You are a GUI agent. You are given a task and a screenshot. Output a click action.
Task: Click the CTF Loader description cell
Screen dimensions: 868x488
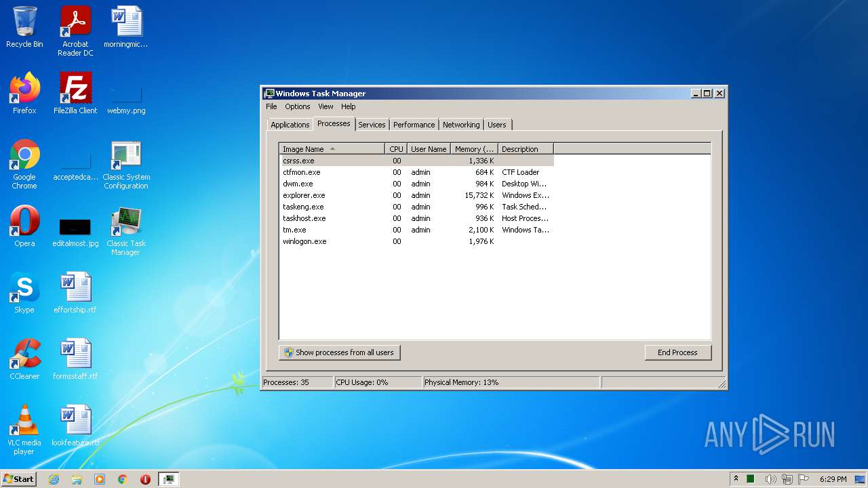[521, 172]
